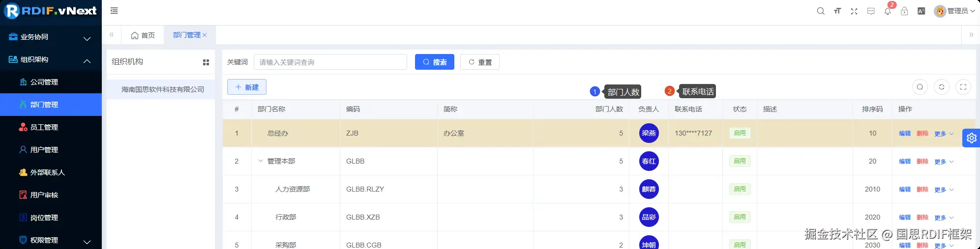Toggle the 组织机构 panel grid icon
This screenshot has height=249, width=980.
[206, 62]
